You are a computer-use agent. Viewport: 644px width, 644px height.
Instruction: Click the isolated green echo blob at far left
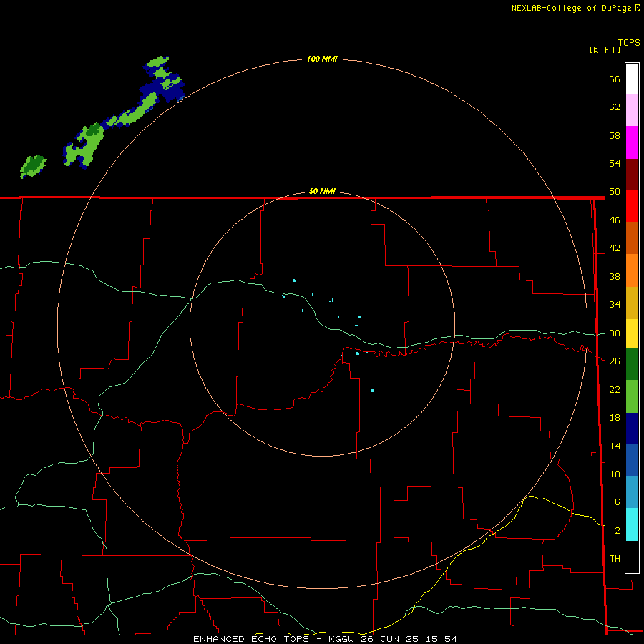(x=33, y=166)
